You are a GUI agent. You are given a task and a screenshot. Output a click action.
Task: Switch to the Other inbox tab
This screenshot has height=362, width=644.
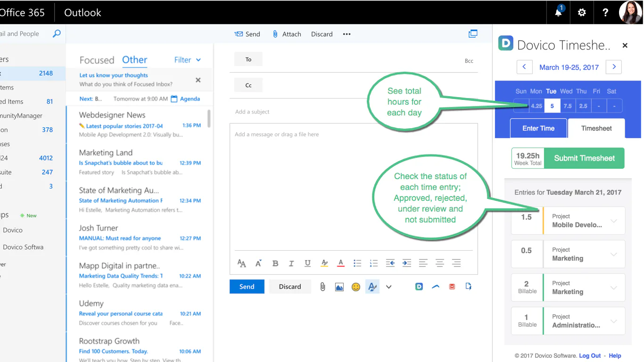coord(135,60)
